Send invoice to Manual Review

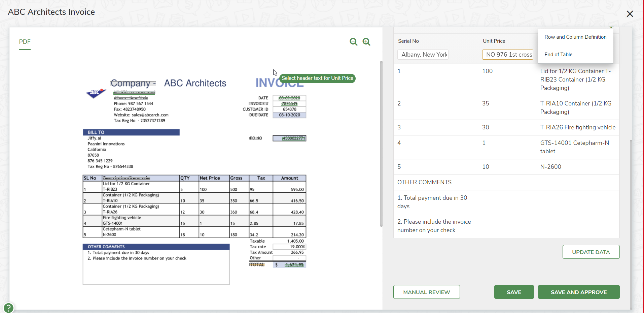tap(426, 292)
